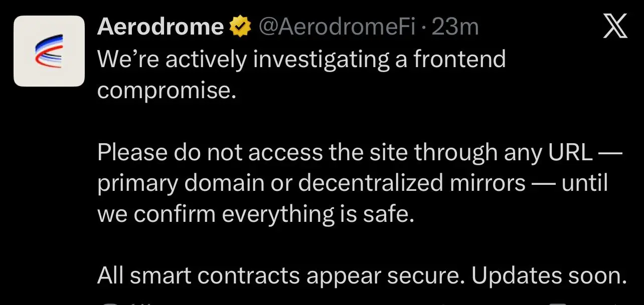
Task: Click the word "frontend" in the tweet
Action: point(459,60)
